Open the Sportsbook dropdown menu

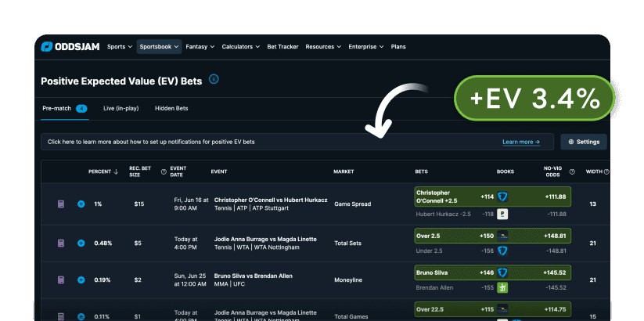click(x=160, y=47)
